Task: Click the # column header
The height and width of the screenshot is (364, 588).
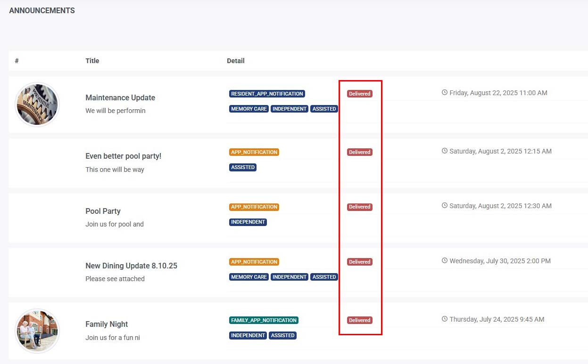Action: 17,61
